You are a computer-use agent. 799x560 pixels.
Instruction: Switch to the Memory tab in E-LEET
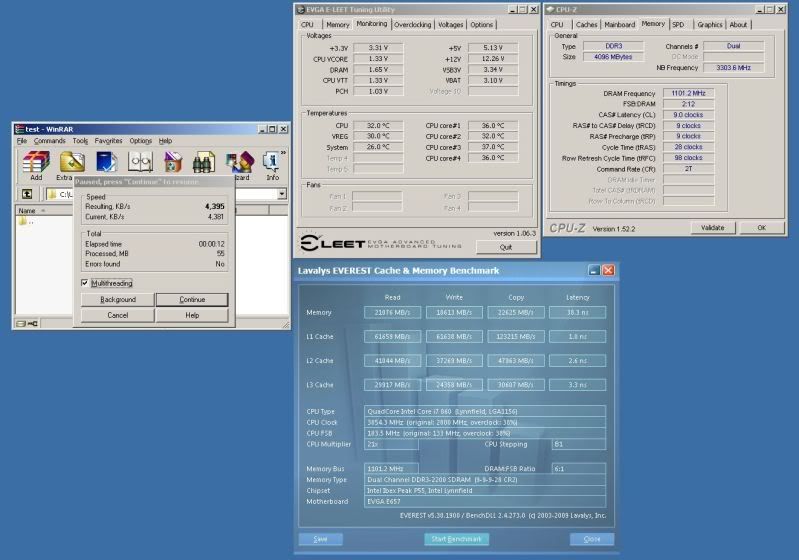tap(337, 24)
